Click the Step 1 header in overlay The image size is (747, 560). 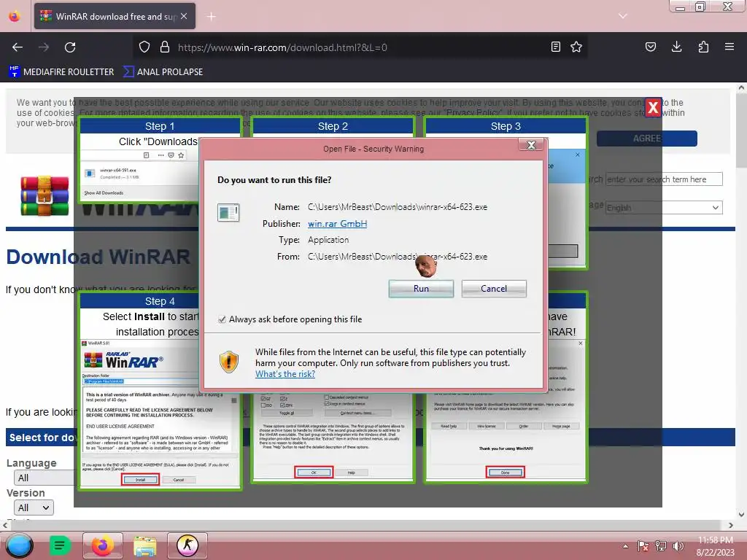click(x=160, y=126)
